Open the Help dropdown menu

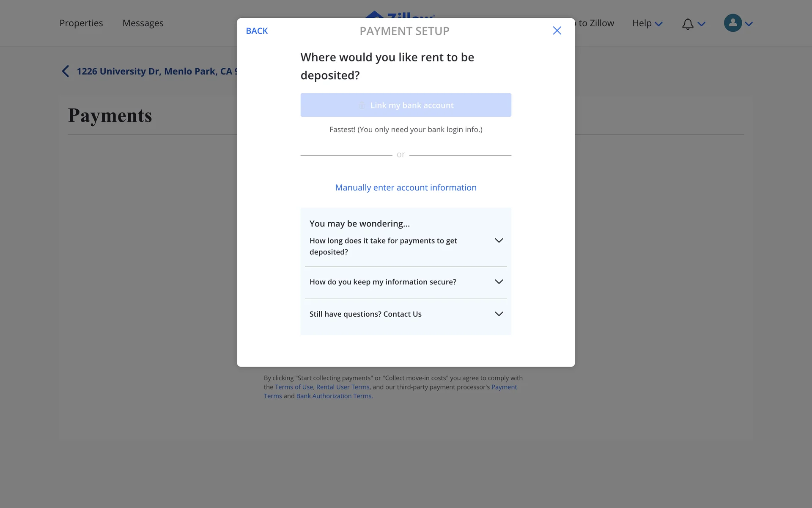[x=647, y=23]
